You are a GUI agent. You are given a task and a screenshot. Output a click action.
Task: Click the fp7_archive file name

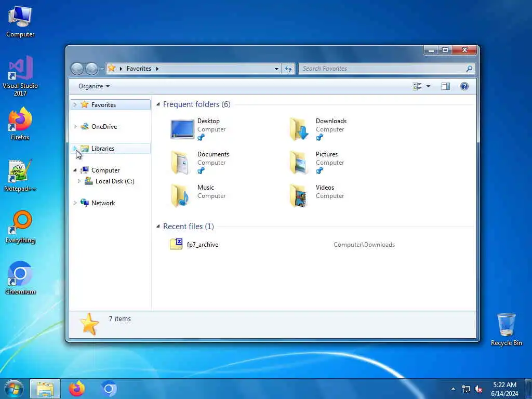(203, 245)
